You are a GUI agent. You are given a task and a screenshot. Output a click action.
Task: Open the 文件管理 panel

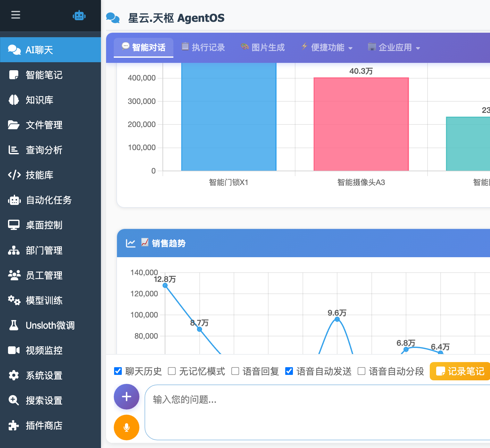point(44,125)
